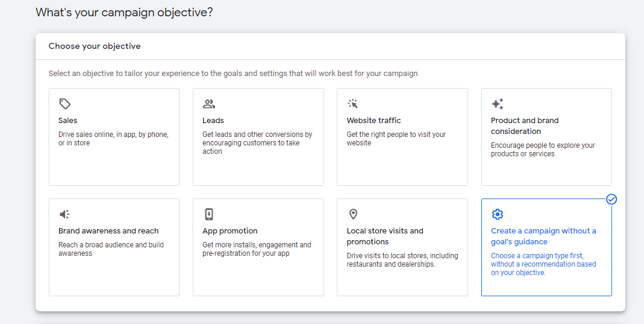This screenshot has width=644, height=324.
Task: Click the Product and brand sparkle icon
Action: (x=498, y=104)
